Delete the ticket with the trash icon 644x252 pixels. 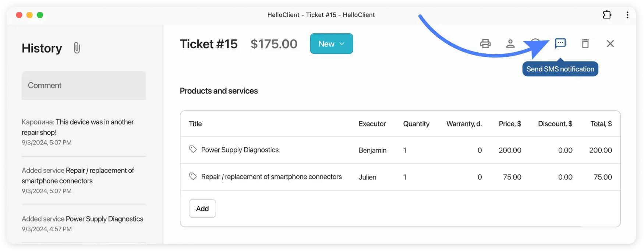(585, 43)
